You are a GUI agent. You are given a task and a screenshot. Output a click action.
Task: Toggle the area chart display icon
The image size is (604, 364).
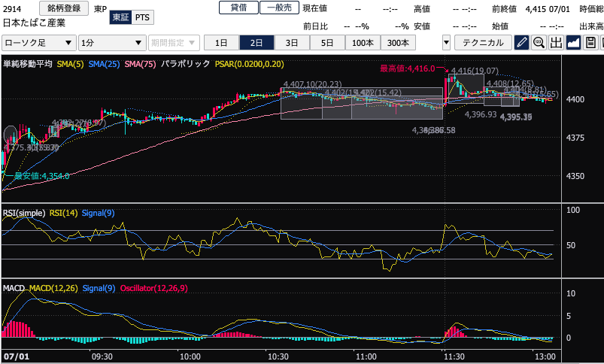click(x=573, y=43)
